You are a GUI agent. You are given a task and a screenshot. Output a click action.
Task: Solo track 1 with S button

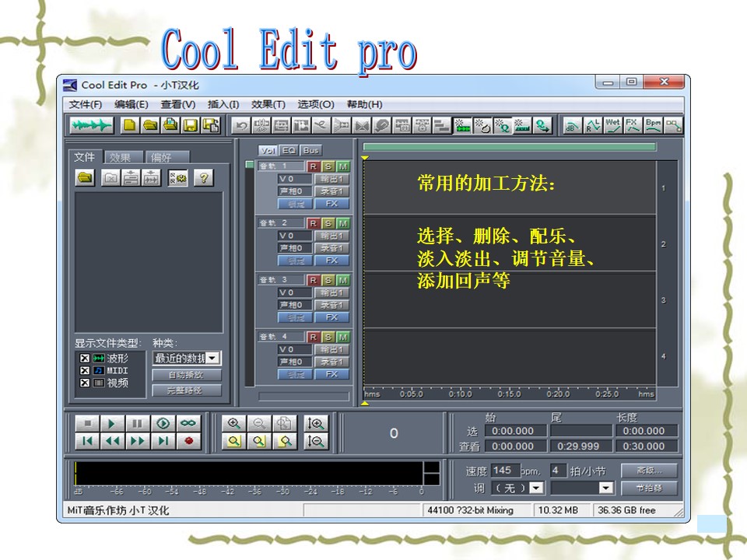coord(328,166)
